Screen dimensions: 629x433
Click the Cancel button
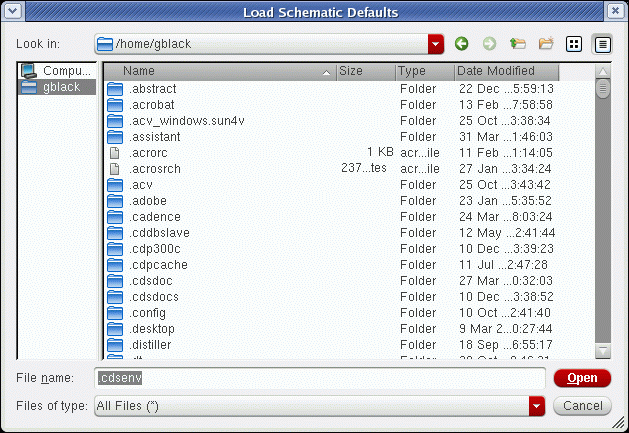pos(582,406)
